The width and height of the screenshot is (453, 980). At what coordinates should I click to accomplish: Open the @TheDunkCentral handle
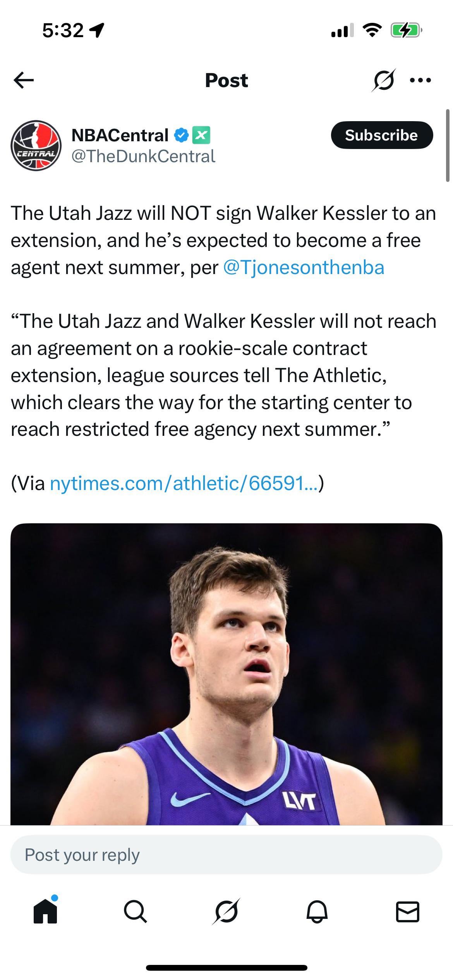[x=143, y=156]
